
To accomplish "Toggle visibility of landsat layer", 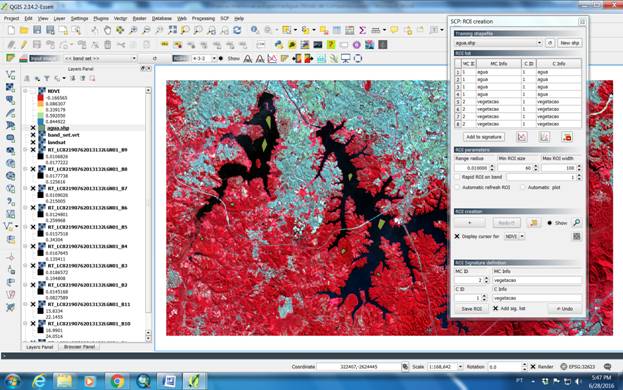I will pyautogui.click(x=33, y=142).
